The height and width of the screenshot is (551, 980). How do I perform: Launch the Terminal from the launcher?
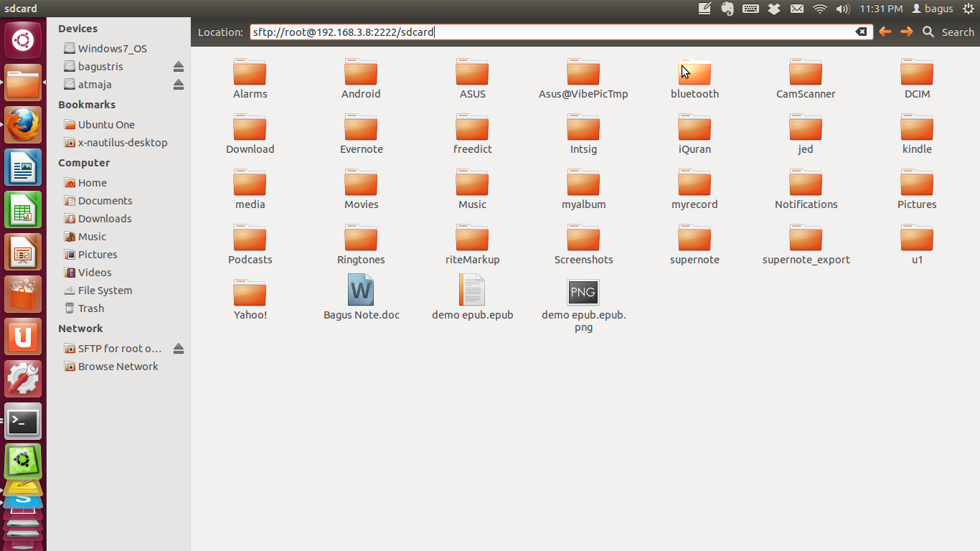coord(22,421)
